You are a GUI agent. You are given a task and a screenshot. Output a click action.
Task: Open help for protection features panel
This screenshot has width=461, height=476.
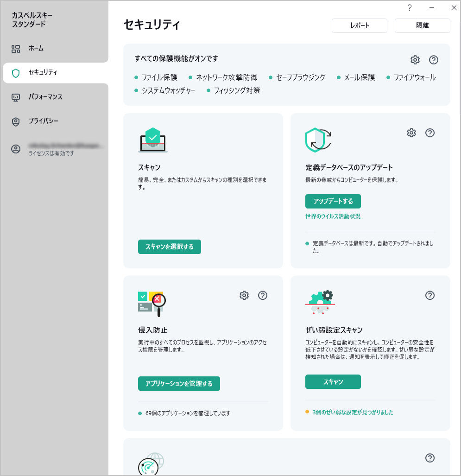[433, 60]
